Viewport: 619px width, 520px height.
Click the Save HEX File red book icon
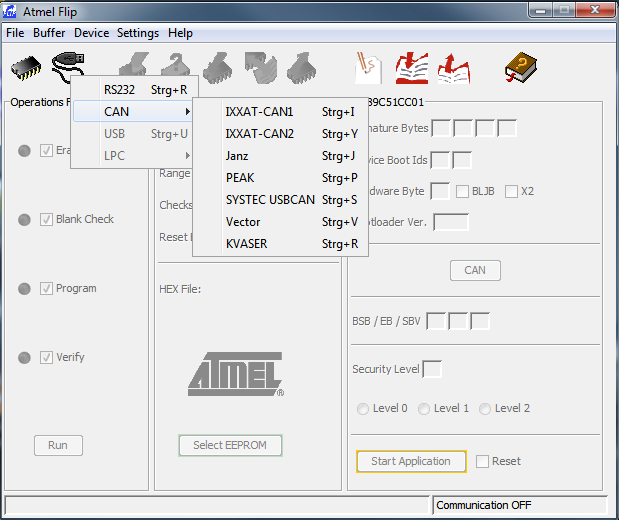pyautogui.click(x=454, y=69)
